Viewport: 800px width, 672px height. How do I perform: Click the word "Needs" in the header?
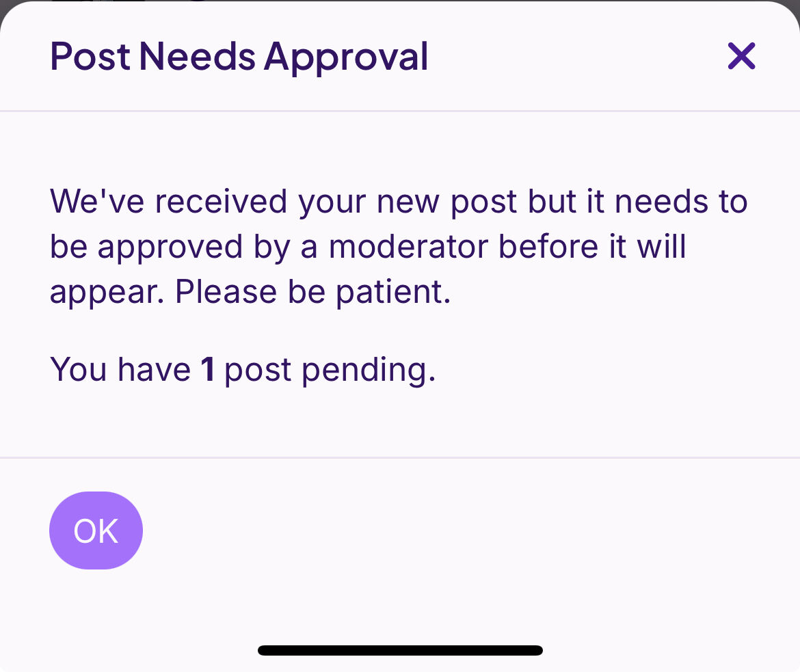coord(198,56)
